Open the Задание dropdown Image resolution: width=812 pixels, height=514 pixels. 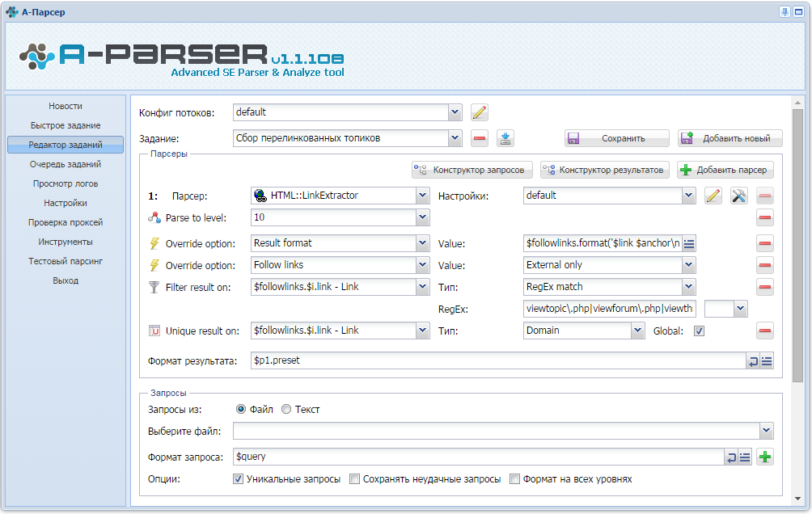click(455, 137)
